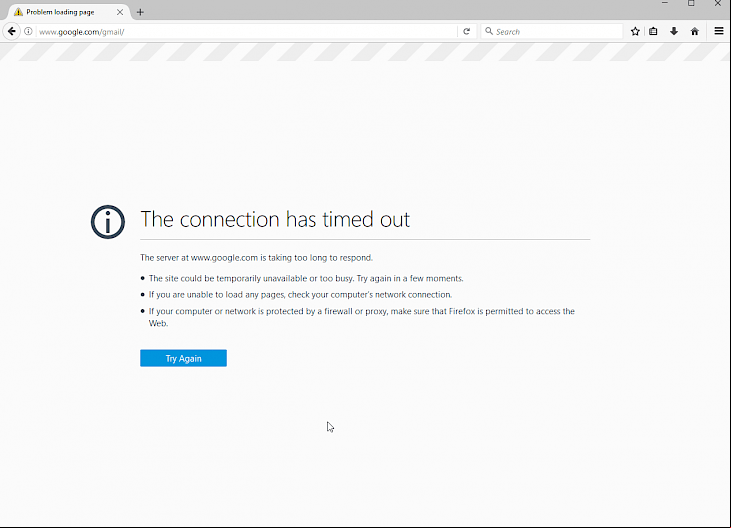
Task: Close the Problem loading page tab
Action: [x=120, y=12]
